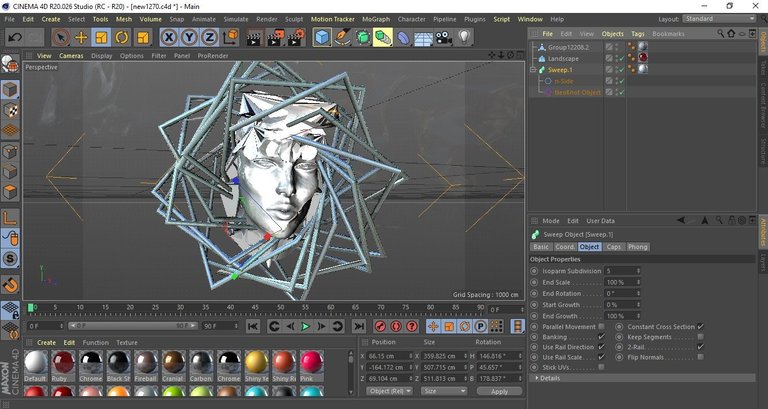Click the Position X input field
The image size is (768, 409).
click(x=390, y=356)
